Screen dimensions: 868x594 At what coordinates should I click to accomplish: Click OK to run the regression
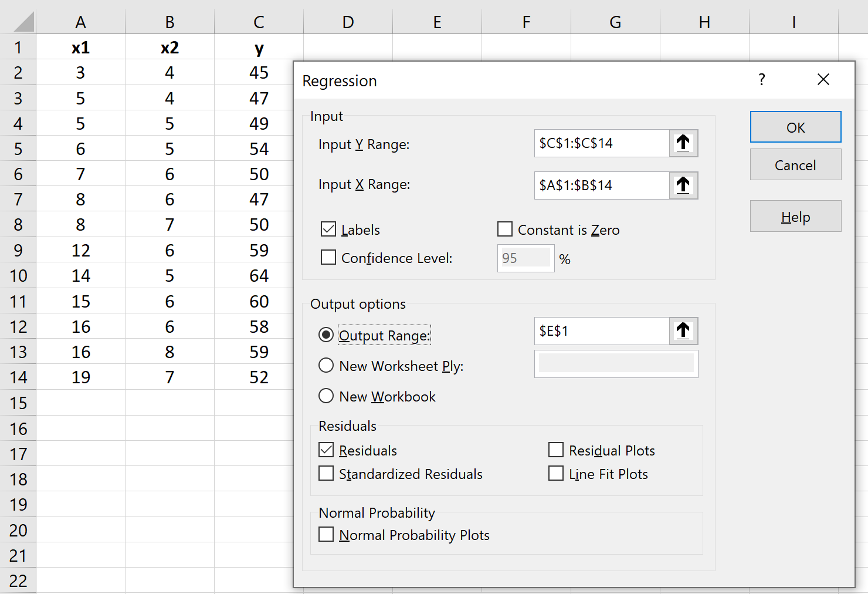[796, 127]
